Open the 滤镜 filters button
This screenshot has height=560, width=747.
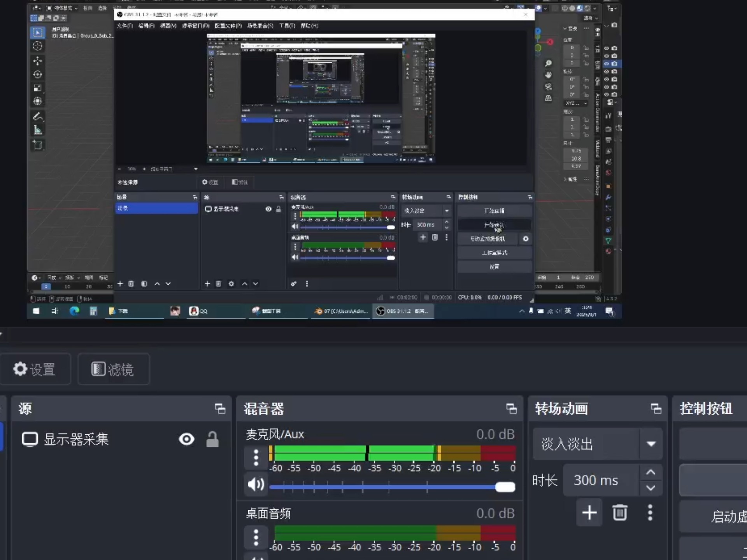[113, 369]
